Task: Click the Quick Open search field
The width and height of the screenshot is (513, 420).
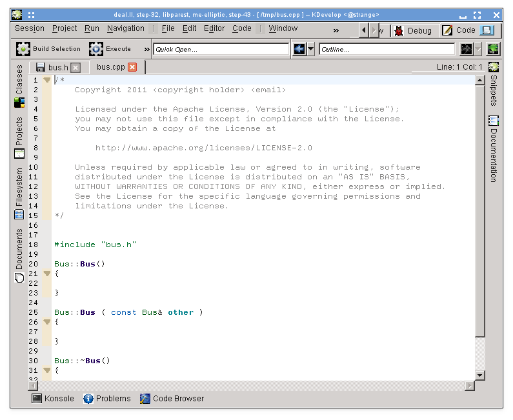Action: (x=221, y=49)
